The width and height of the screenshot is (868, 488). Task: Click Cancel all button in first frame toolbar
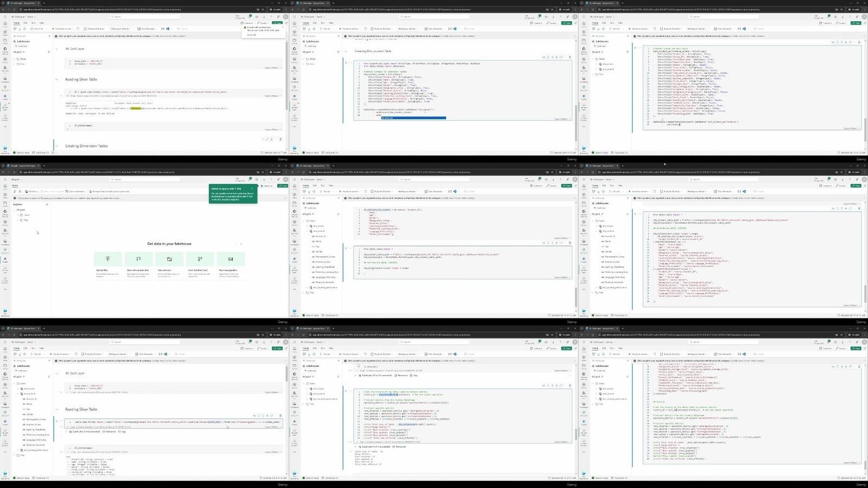point(37,29)
